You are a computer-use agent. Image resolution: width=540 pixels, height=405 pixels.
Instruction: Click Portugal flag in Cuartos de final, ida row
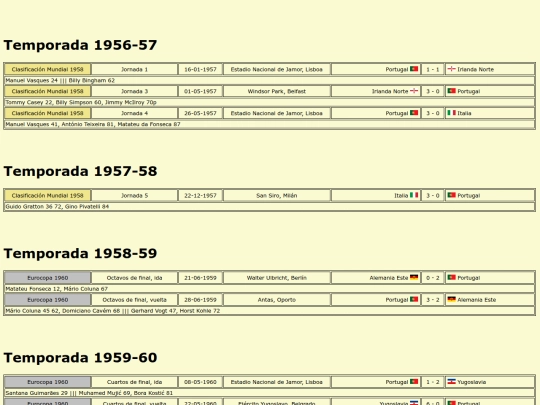tap(414, 382)
